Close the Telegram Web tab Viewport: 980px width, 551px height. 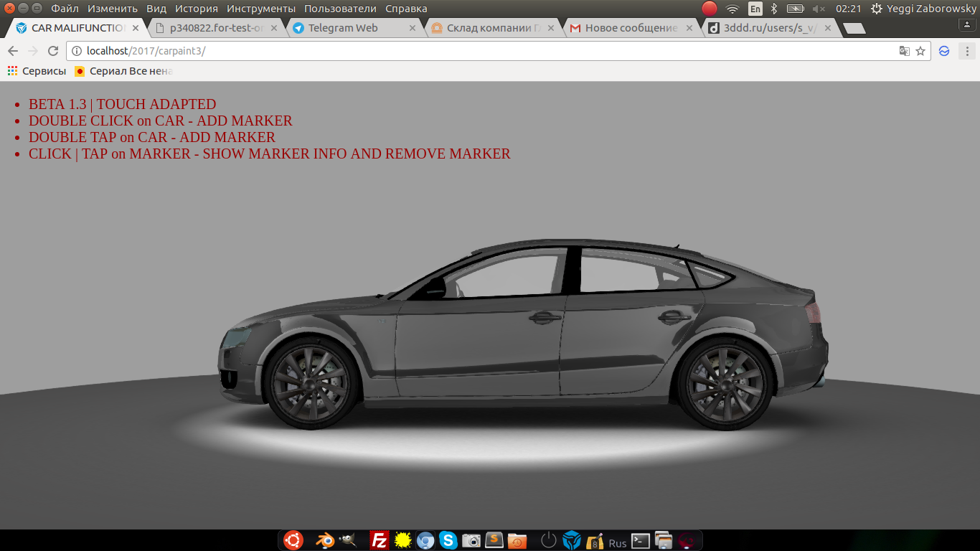(413, 28)
